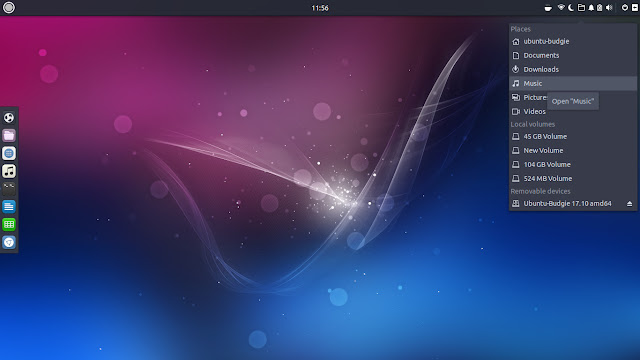Open the Wi-Fi network indicator
Viewport: 640px width, 360px height.
tap(561, 8)
